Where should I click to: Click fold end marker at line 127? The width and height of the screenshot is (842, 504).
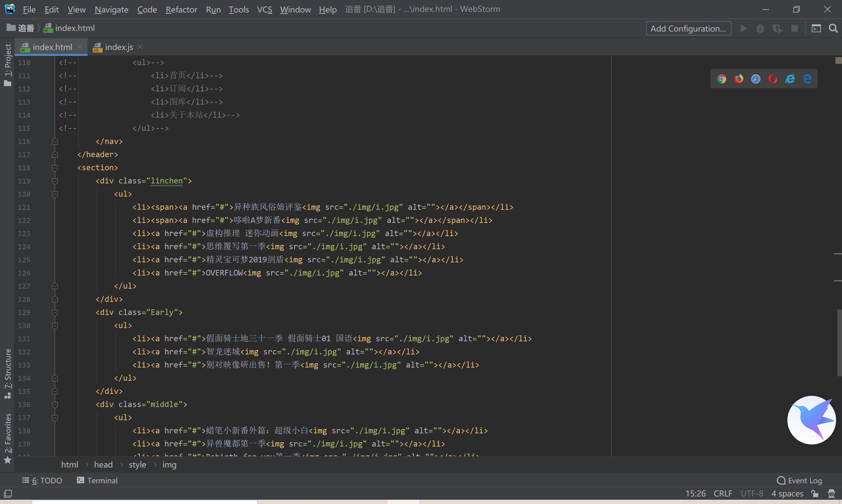coord(55,286)
